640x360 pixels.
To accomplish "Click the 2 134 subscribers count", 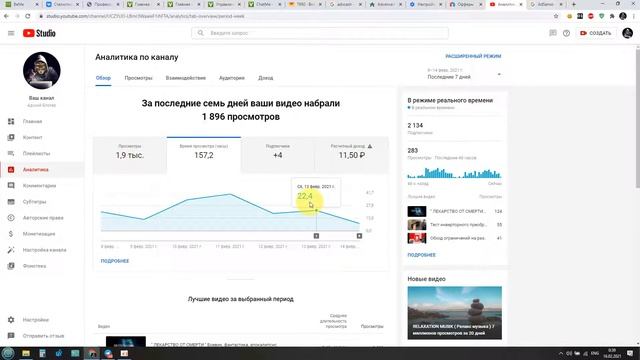I will pyautogui.click(x=415, y=125).
